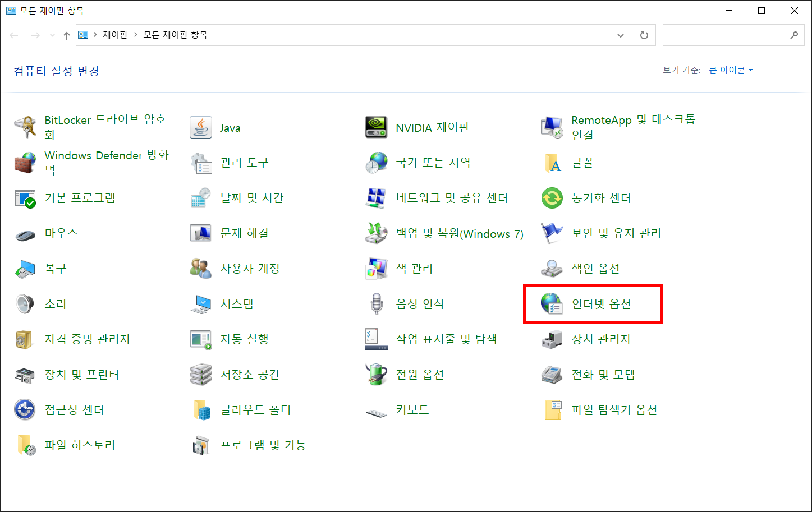Open the 사용자 계정 people icon

(201, 269)
